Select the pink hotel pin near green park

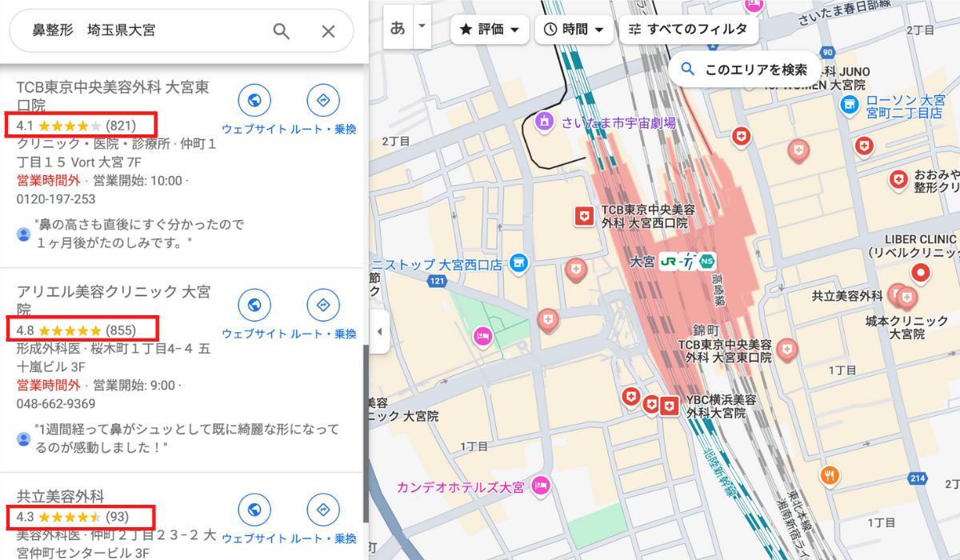(x=482, y=335)
